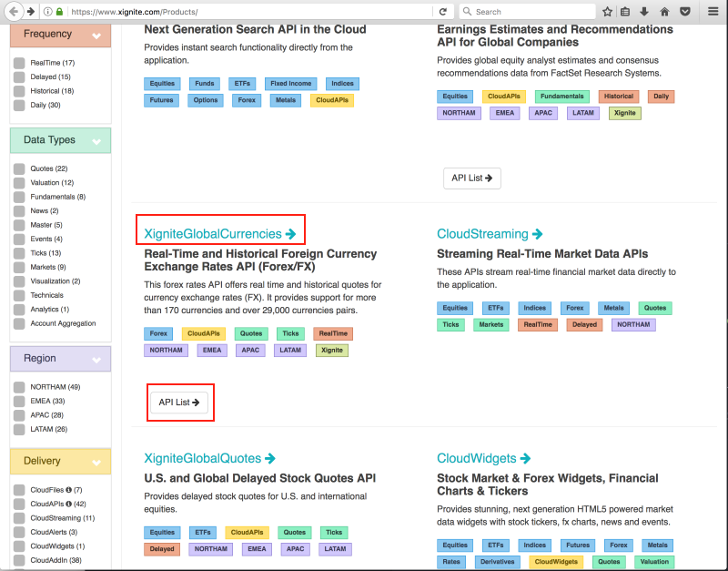The height and width of the screenshot is (571, 728).
Task: Go back to the previous page
Action: 14,12
